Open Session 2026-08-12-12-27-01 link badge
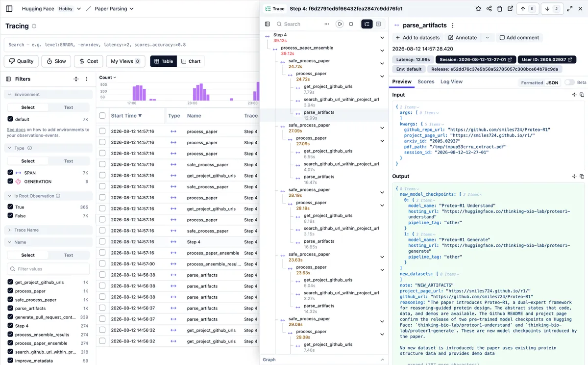The width and height of the screenshot is (588, 365). tap(475, 59)
